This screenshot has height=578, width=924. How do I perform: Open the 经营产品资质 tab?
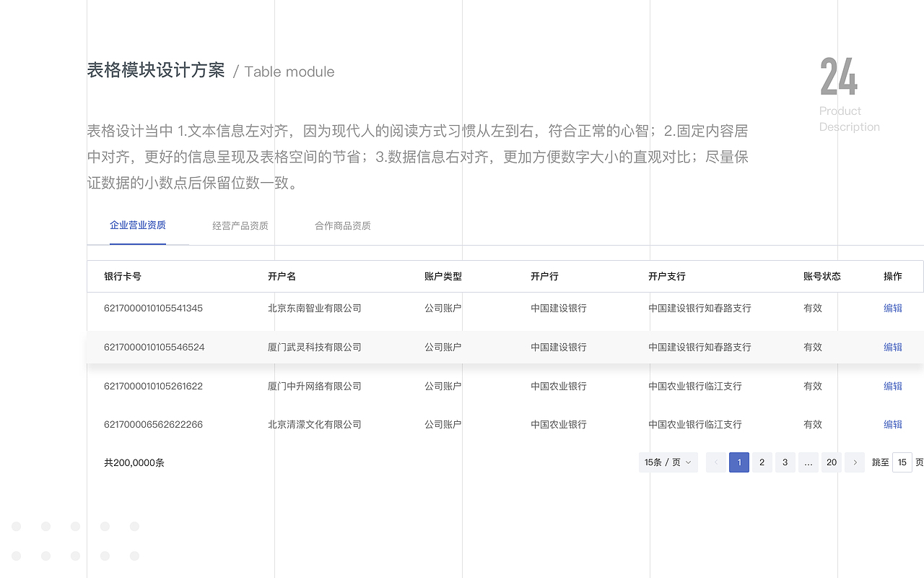(240, 226)
